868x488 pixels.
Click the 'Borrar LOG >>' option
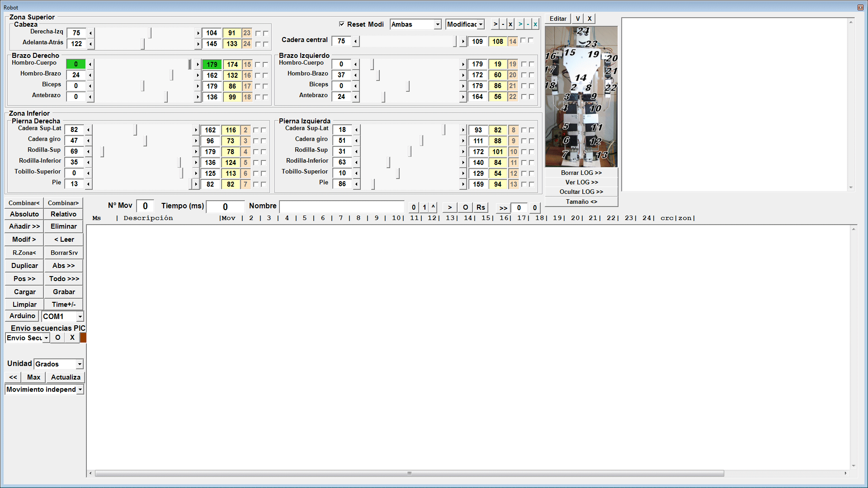click(x=581, y=173)
